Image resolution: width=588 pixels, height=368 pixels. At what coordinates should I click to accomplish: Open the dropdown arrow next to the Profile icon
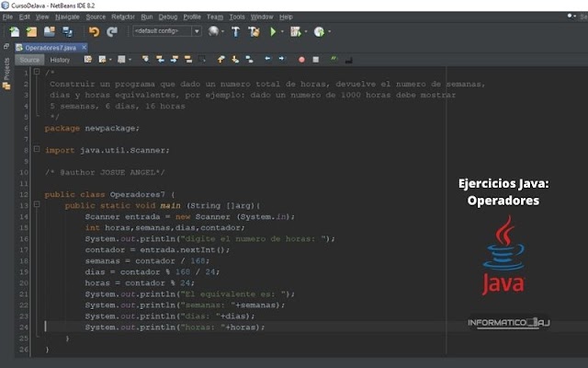click(329, 31)
